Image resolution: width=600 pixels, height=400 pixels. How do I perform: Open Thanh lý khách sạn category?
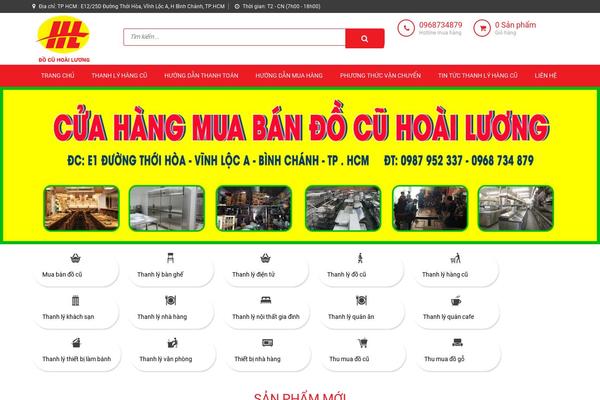point(68,317)
